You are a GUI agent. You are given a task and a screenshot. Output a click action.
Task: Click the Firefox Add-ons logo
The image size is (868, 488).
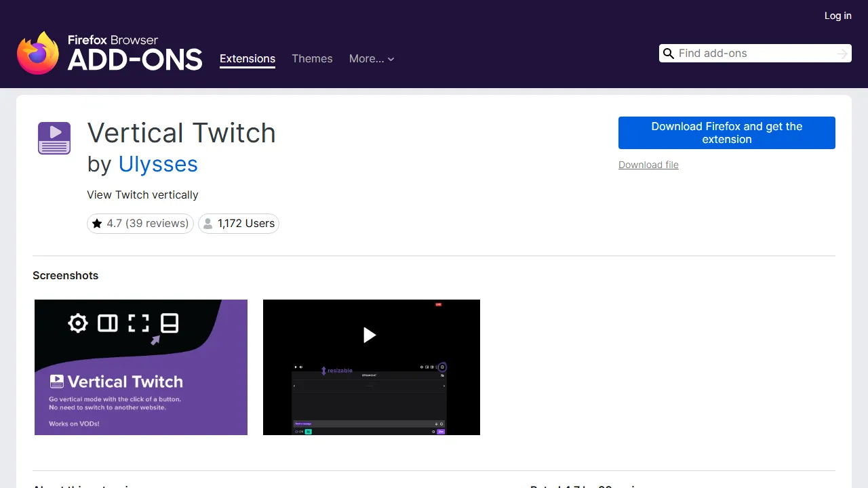108,52
